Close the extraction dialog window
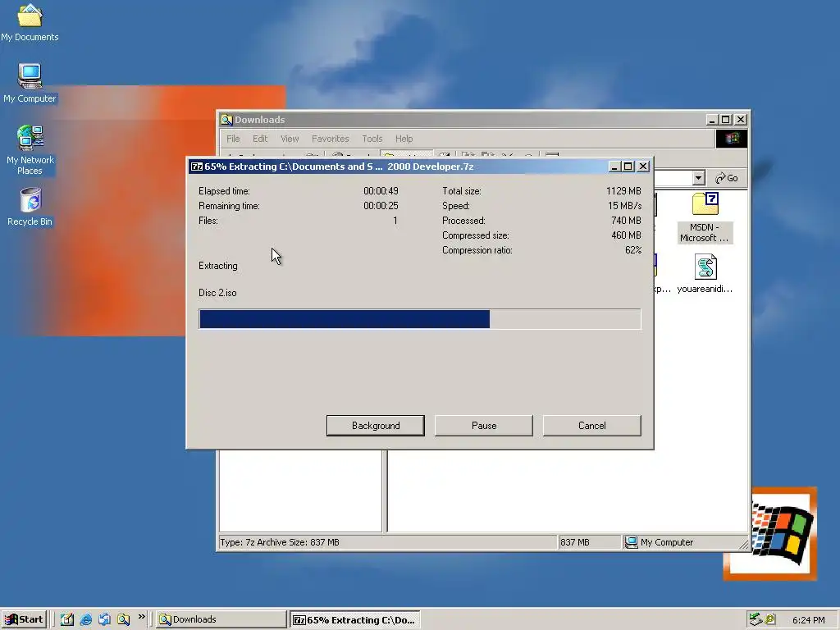The height and width of the screenshot is (630, 840). [x=643, y=167]
